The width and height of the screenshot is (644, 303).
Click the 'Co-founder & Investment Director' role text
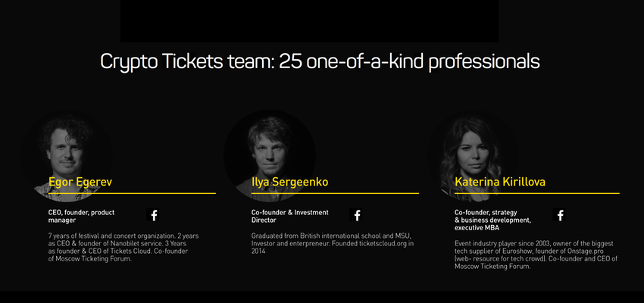point(290,217)
